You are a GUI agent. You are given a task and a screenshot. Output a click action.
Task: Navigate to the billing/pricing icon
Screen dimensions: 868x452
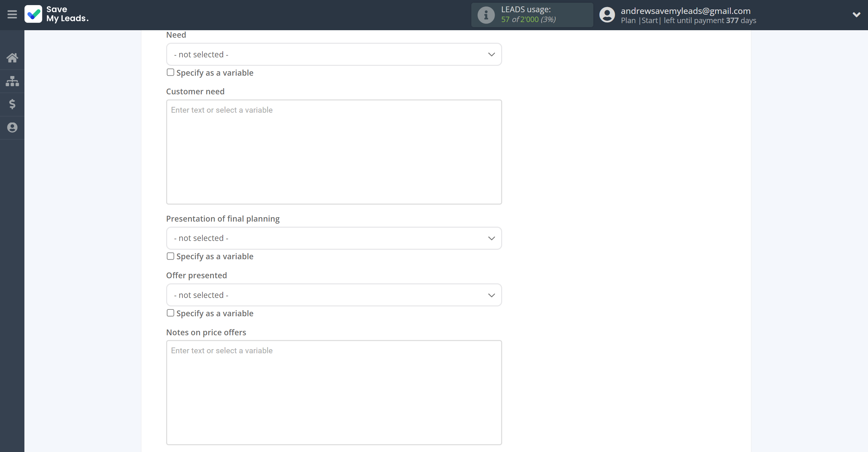tap(12, 104)
